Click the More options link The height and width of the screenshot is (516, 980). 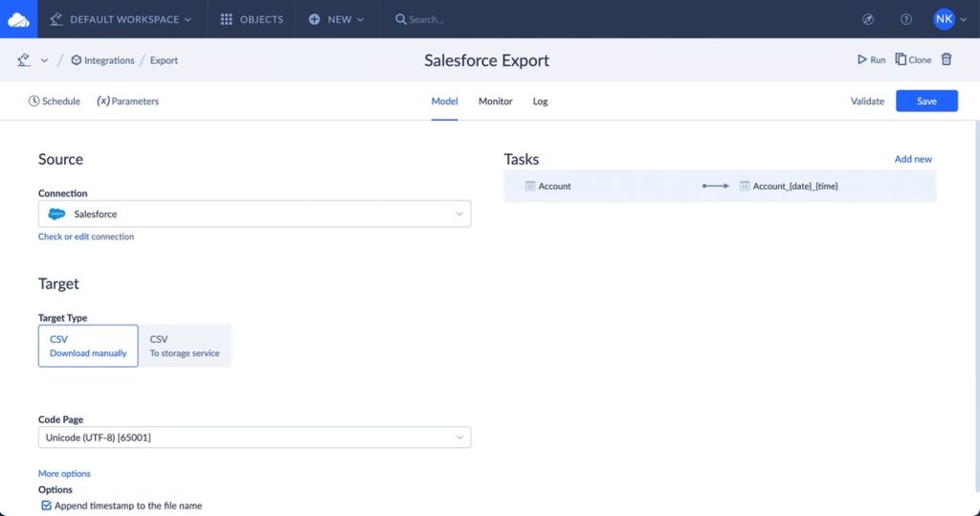pos(64,474)
